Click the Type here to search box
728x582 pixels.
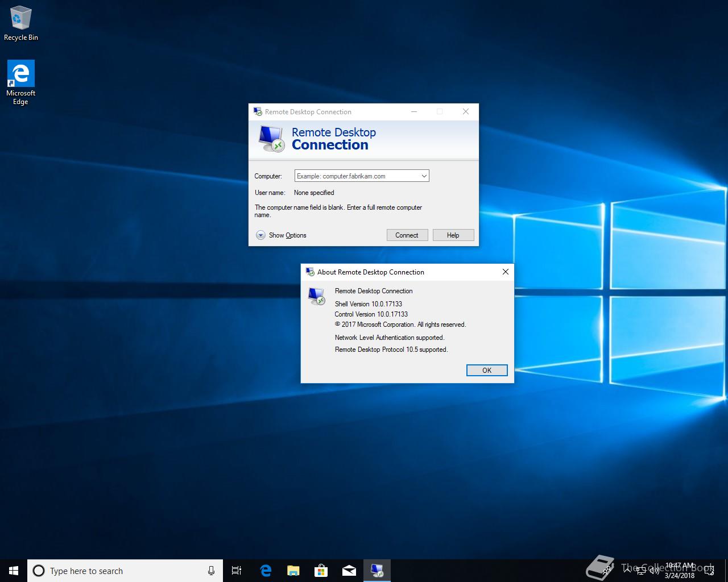tap(124, 571)
